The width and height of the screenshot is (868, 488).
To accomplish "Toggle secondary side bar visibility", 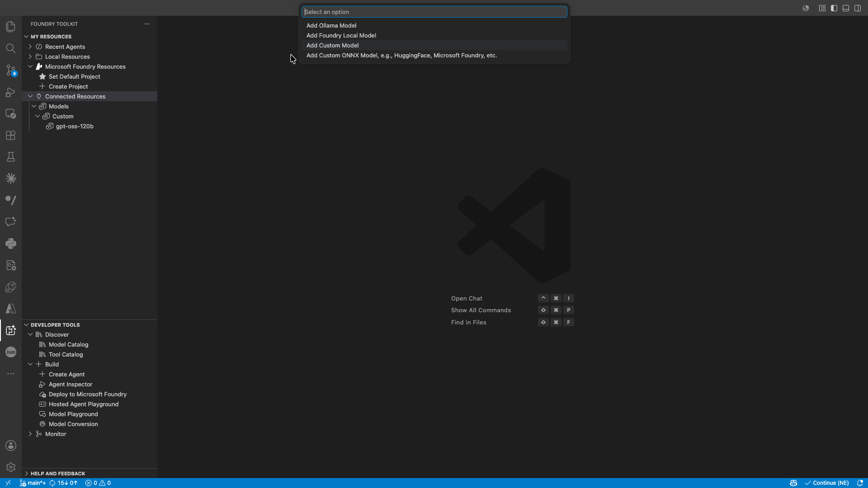I will (858, 8).
